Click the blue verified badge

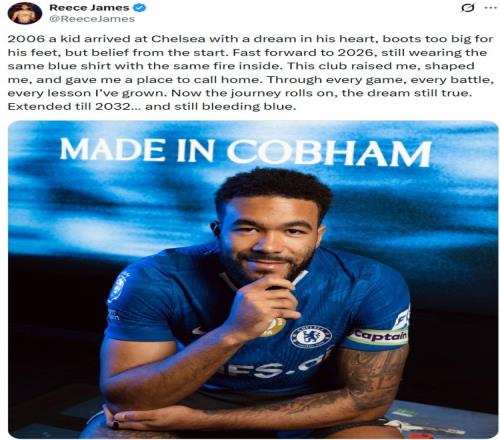[x=140, y=8]
